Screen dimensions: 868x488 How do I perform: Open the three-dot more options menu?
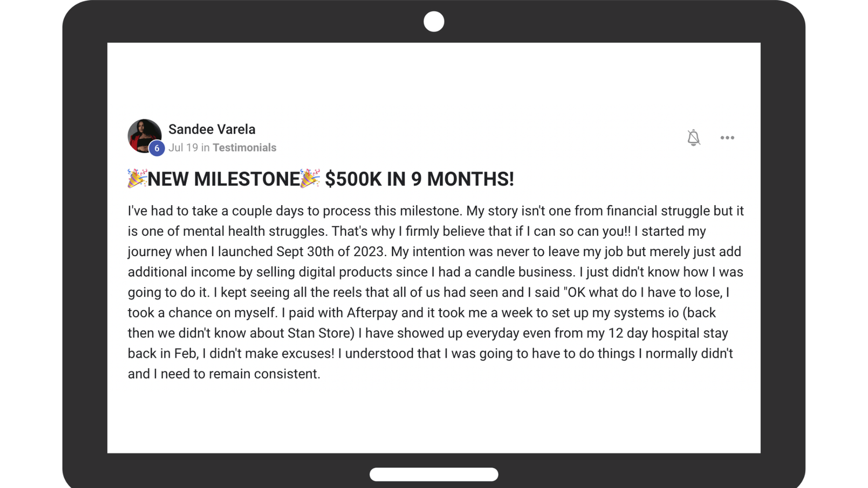click(727, 138)
